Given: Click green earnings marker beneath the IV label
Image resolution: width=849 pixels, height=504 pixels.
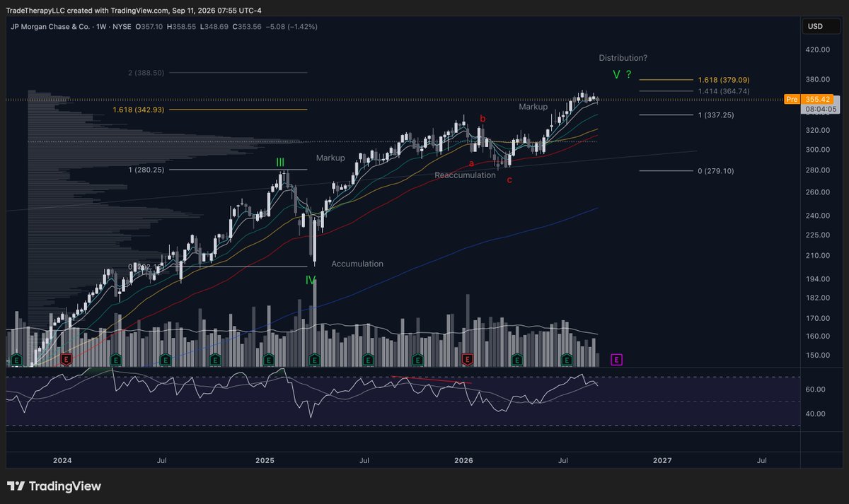Looking at the screenshot, I should click(313, 360).
